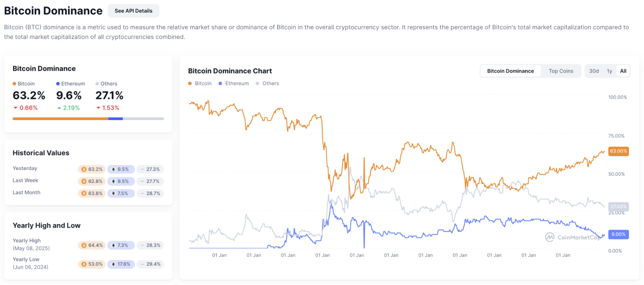Select the Ethereum icon in Last Week row
This screenshot has height=285, width=644.
click(x=113, y=181)
